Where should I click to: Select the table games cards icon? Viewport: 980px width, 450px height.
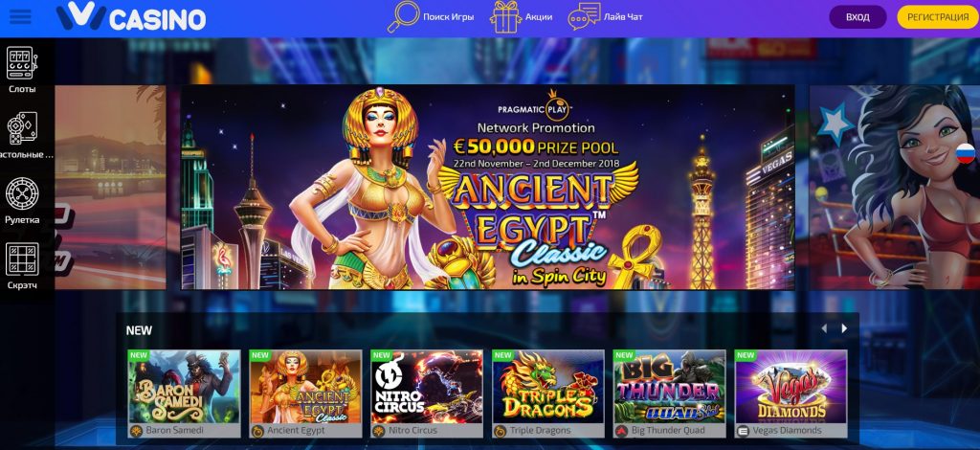pyautogui.click(x=22, y=128)
